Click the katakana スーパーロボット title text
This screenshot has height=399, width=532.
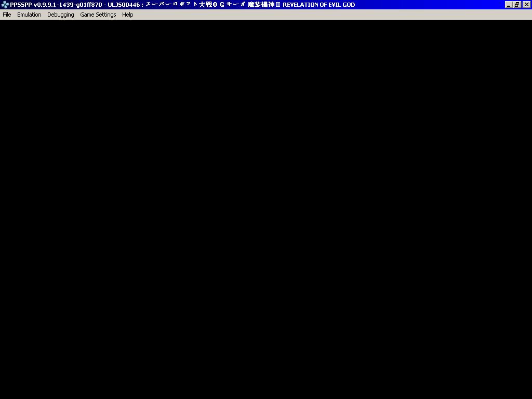[171, 5]
